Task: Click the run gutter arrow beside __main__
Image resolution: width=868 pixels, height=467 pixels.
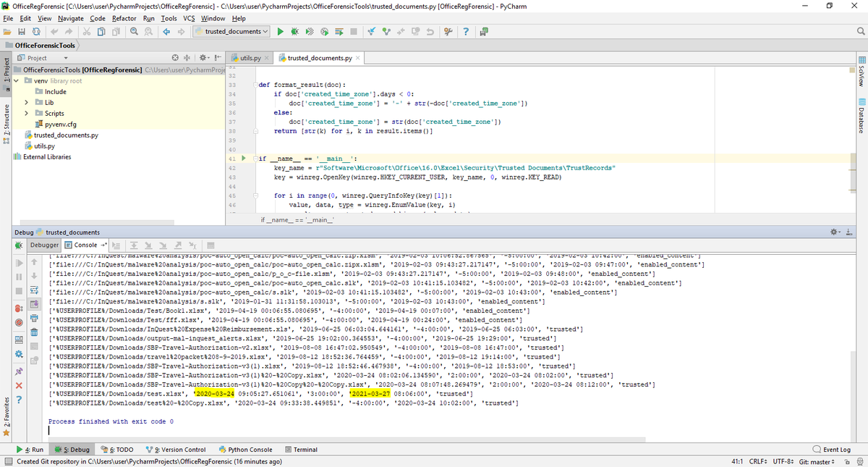Action: 244,158
